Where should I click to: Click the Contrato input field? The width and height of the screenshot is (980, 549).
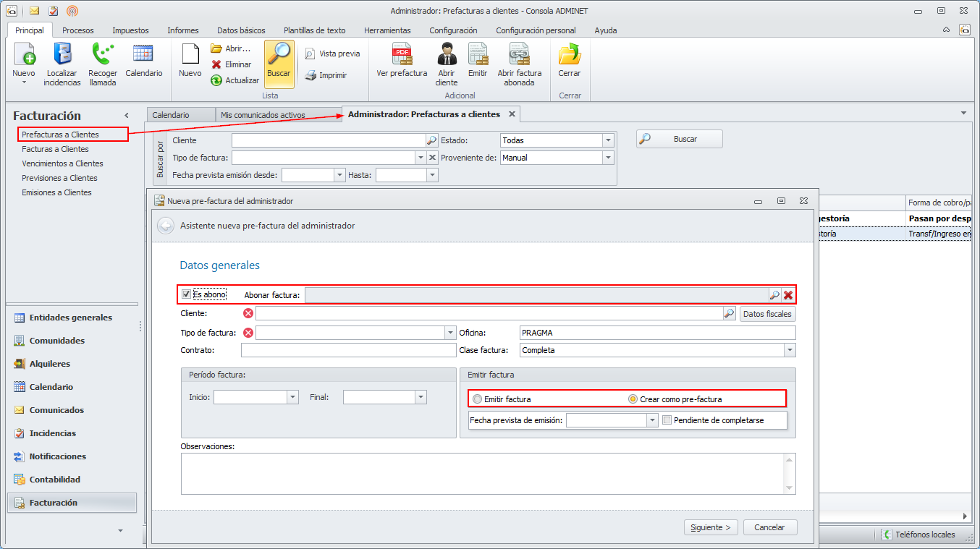(349, 350)
